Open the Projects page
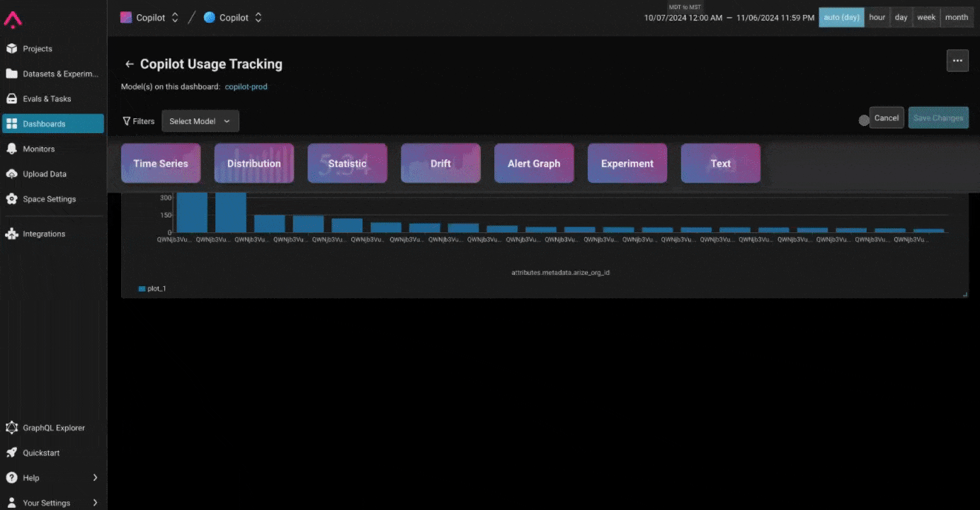Viewport: 980px width, 510px height. coord(53,49)
